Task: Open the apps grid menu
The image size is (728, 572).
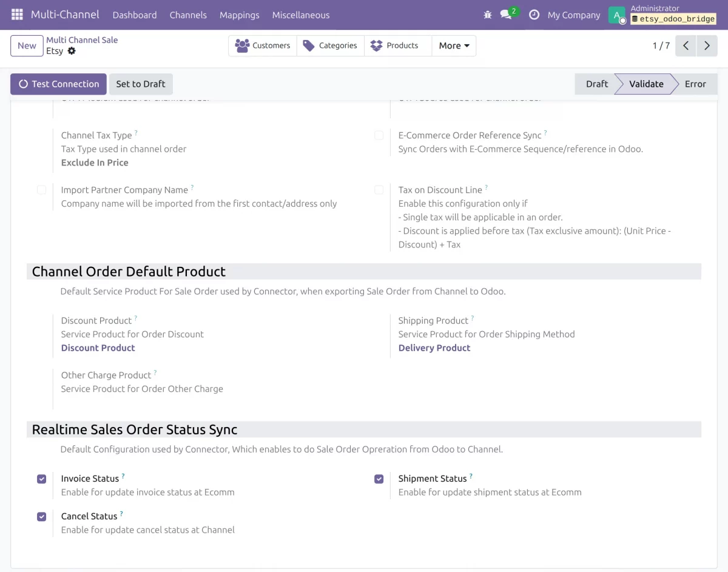Action: 17,15
